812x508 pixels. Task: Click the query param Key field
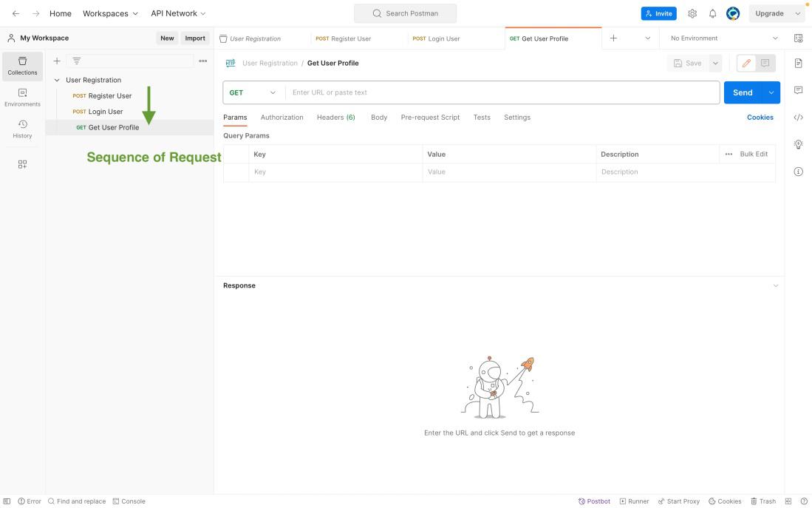point(337,172)
